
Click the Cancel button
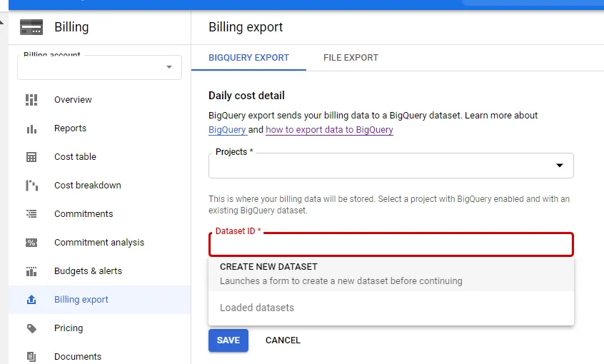click(283, 340)
